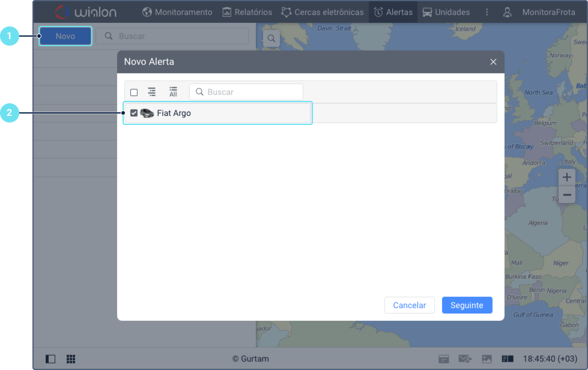The image size is (588, 370).
Task: Open the grid apps icon
Action: click(x=71, y=359)
